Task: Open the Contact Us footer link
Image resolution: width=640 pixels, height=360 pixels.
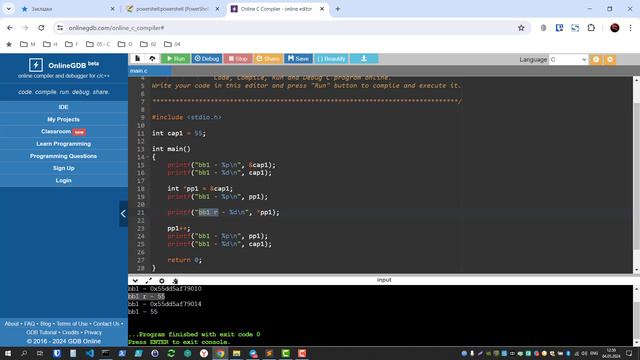Action: (x=106, y=324)
